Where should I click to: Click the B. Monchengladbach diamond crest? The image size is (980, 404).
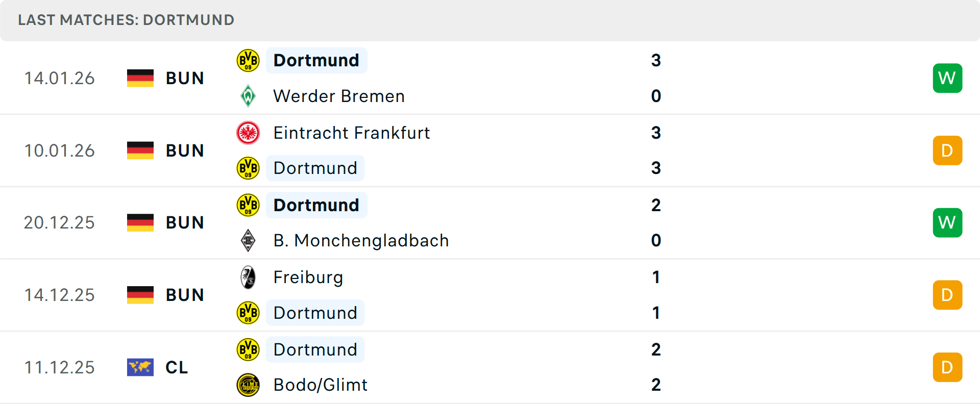point(248,240)
